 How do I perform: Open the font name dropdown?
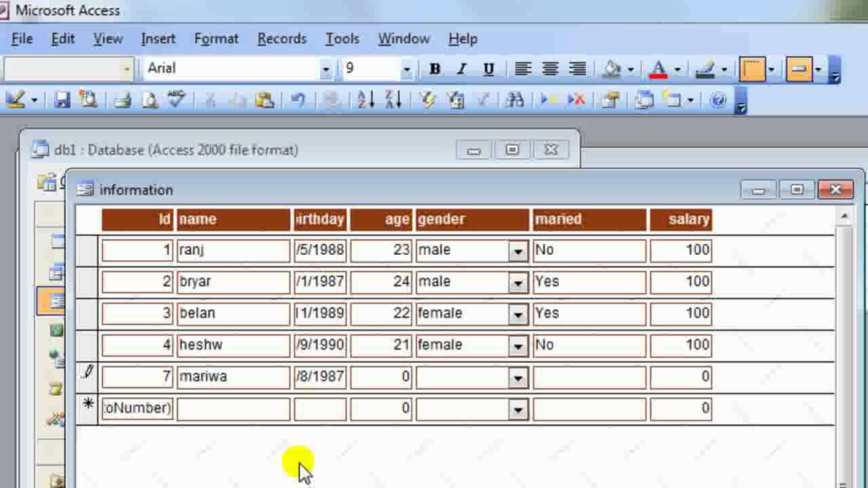(x=325, y=69)
